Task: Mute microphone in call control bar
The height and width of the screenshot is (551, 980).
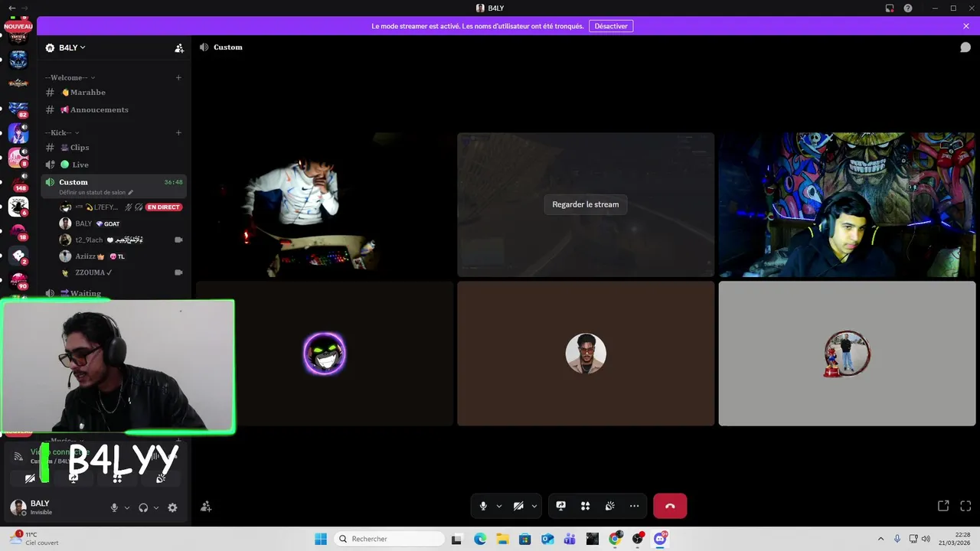Action: click(x=483, y=506)
